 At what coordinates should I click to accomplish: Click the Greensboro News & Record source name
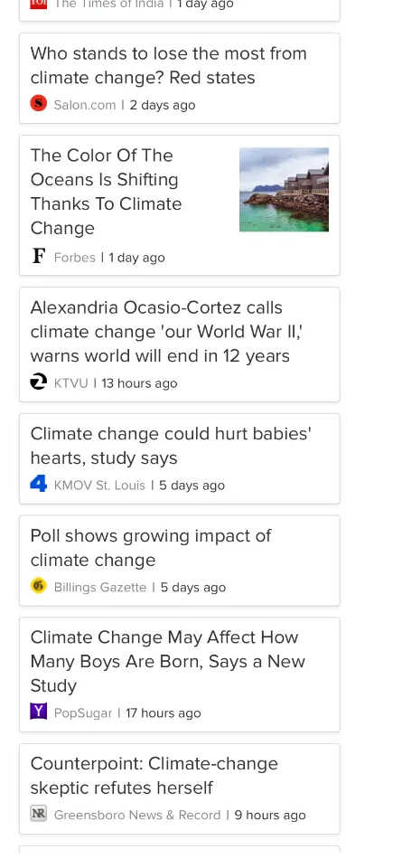pyautogui.click(x=137, y=815)
